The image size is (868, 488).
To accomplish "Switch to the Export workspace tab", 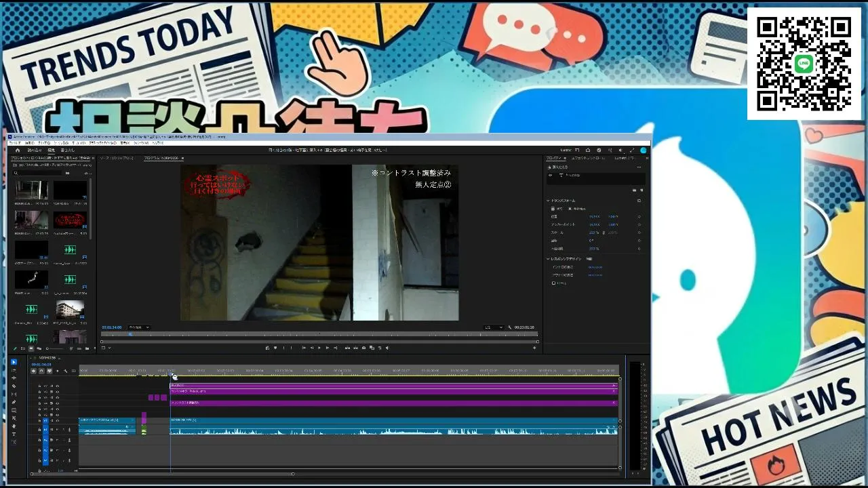I will pyautogui.click(x=67, y=150).
